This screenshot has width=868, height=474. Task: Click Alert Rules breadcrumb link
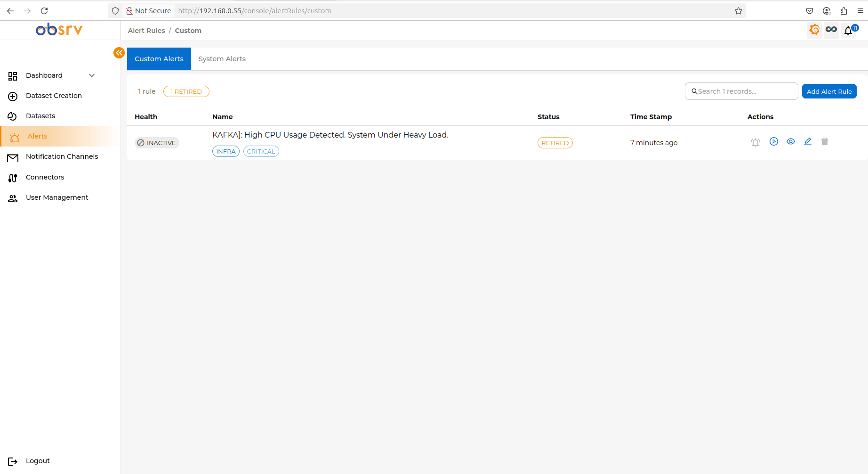pyautogui.click(x=146, y=31)
